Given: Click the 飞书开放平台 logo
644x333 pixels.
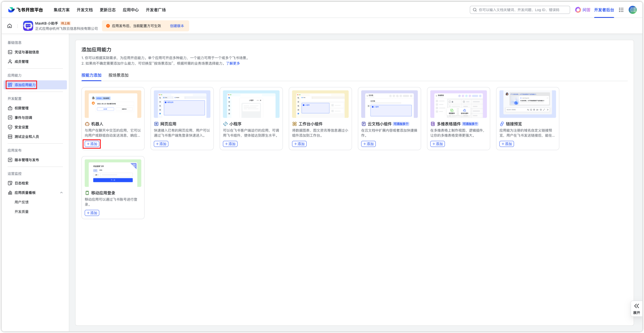Looking at the screenshot, I should pos(26,10).
